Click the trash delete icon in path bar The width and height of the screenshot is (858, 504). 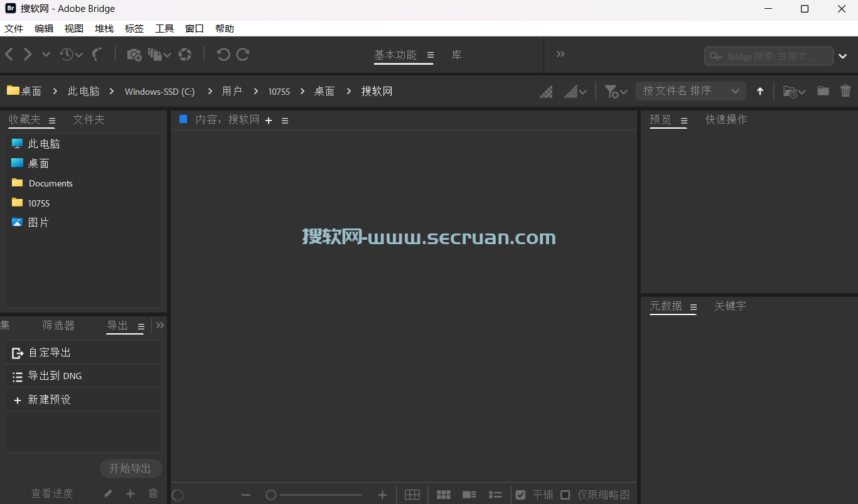[845, 91]
